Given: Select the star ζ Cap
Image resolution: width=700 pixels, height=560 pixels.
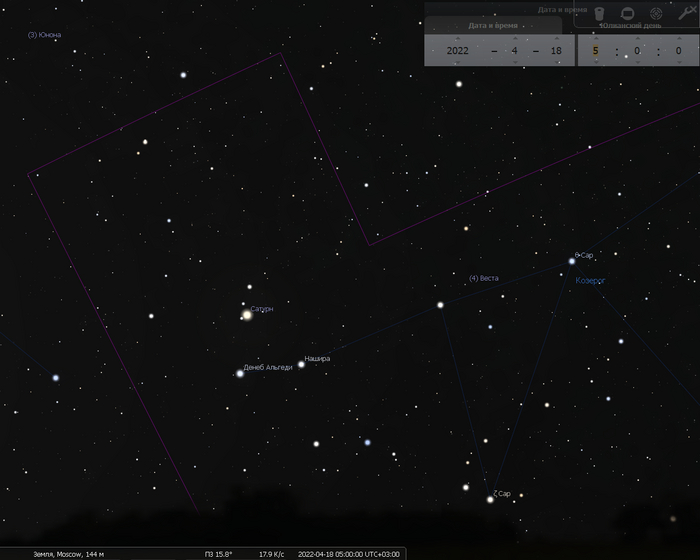Looking at the screenshot, I should [x=490, y=499].
